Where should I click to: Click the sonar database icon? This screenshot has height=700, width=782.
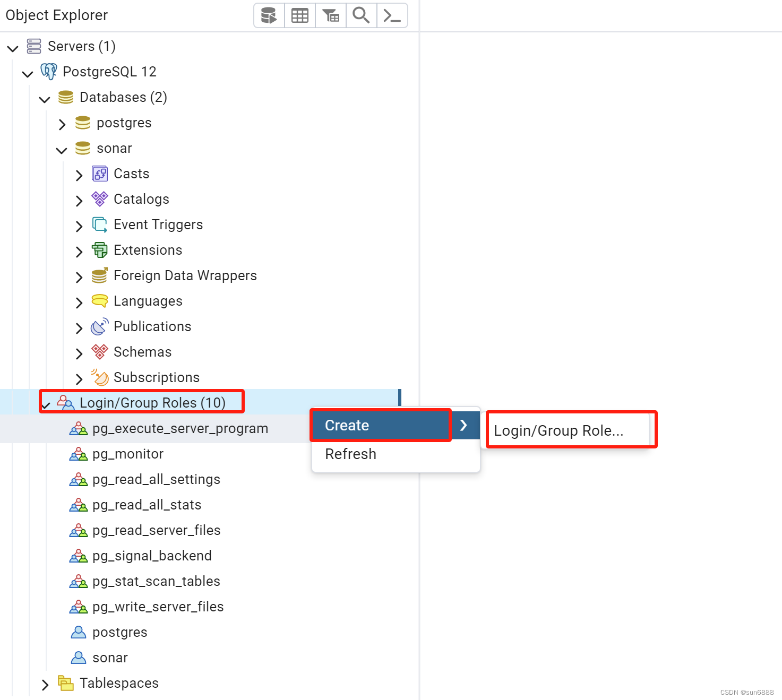(x=83, y=148)
